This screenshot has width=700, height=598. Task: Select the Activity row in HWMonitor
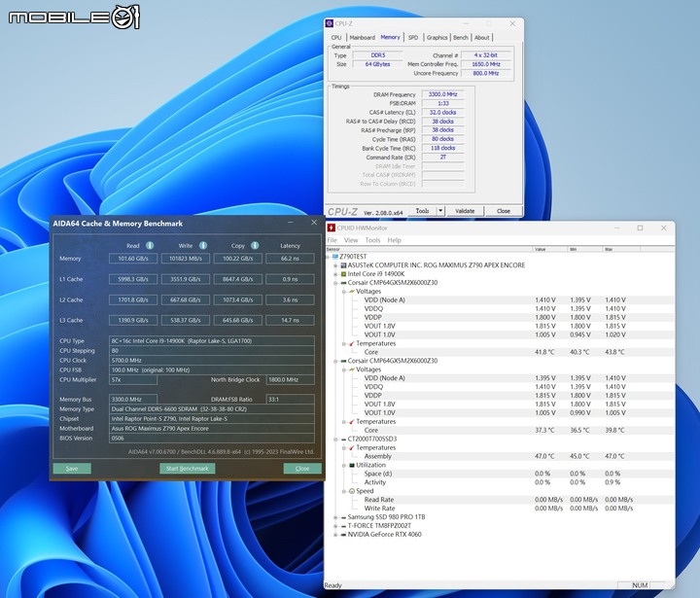(500, 482)
